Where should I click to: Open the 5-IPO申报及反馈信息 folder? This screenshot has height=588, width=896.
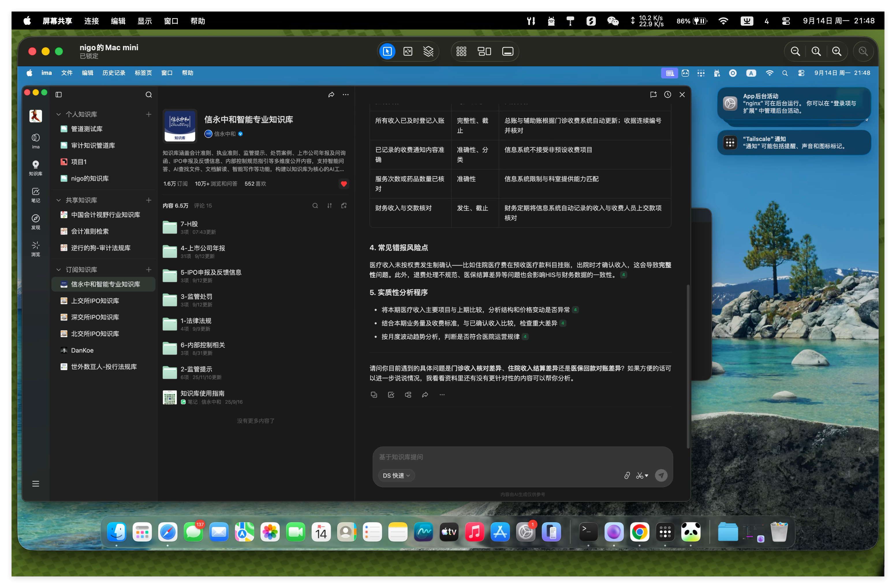pyautogui.click(x=256, y=276)
